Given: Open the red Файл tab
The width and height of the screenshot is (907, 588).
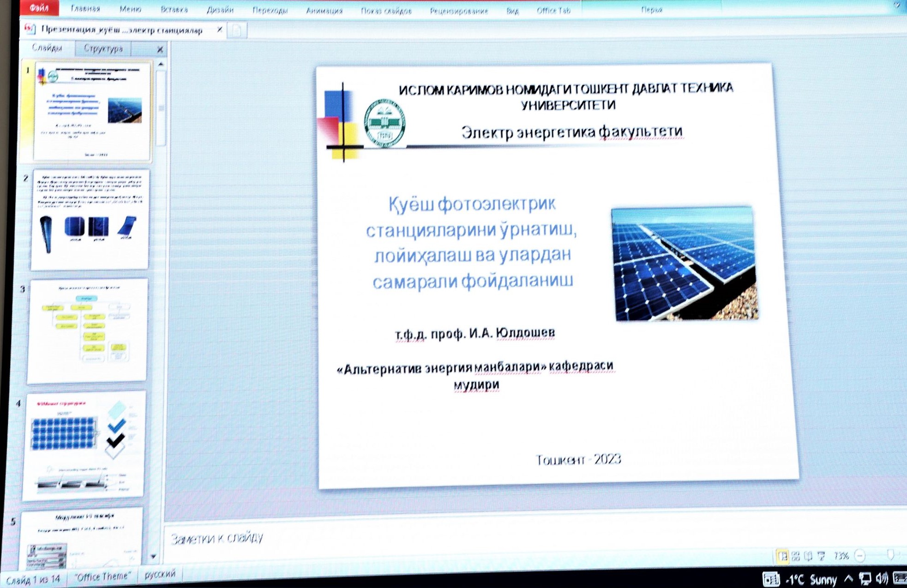Looking at the screenshot, I should 39,7.
